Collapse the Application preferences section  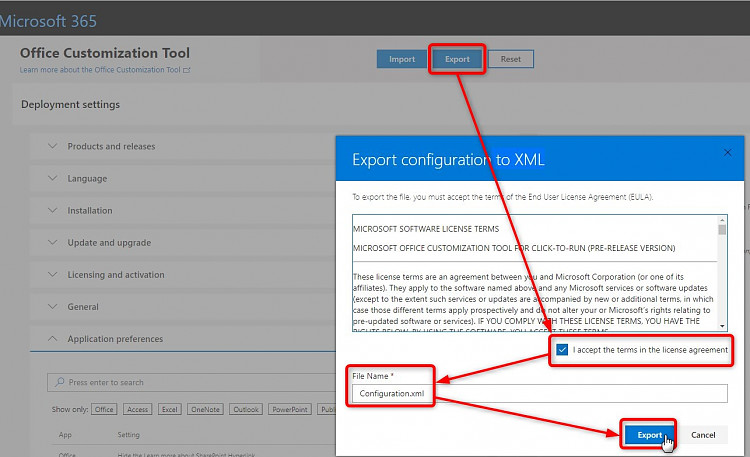(x=183, y=339)
